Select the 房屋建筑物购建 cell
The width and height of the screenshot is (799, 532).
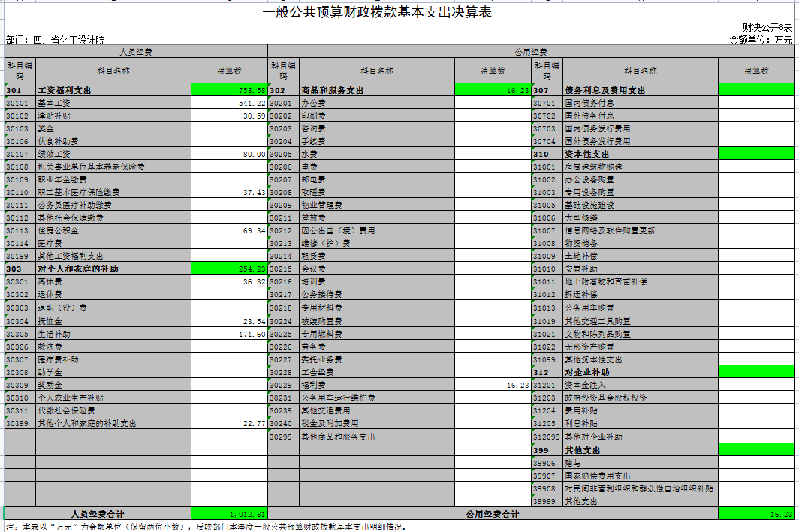point(641,167)
